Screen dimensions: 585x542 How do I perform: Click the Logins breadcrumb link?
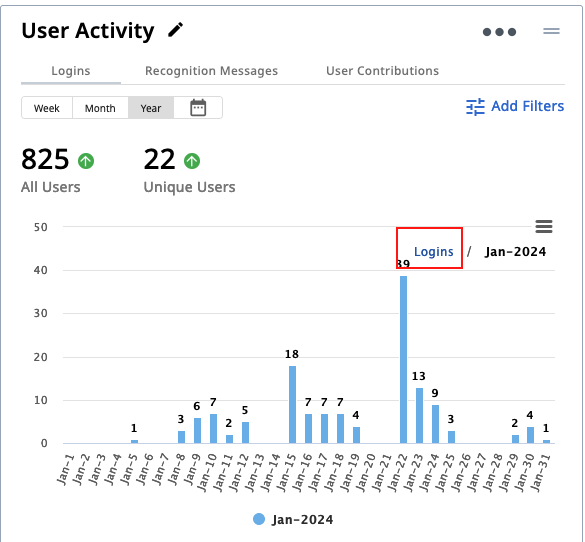pos(434,252)
